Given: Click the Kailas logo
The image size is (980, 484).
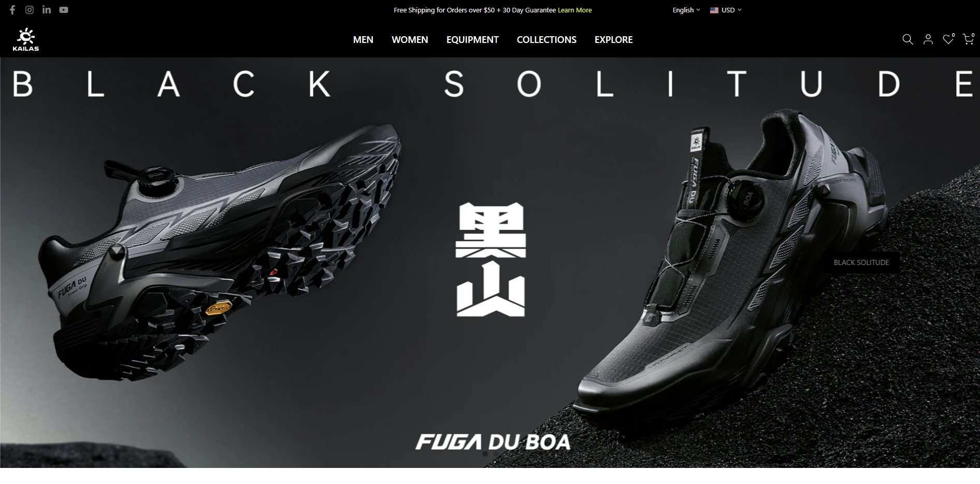Looking at the screenshot, I should tap(26, 40).
